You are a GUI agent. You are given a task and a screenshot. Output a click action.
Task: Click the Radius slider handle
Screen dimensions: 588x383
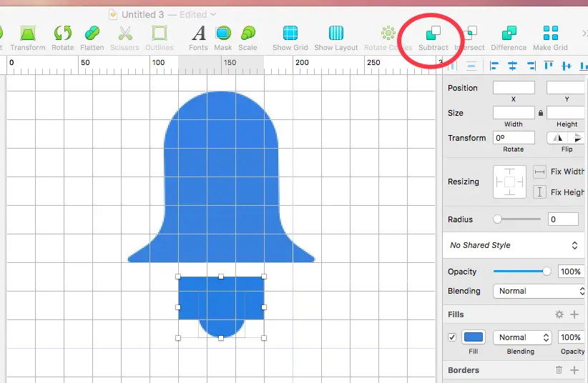coord(497,219)
